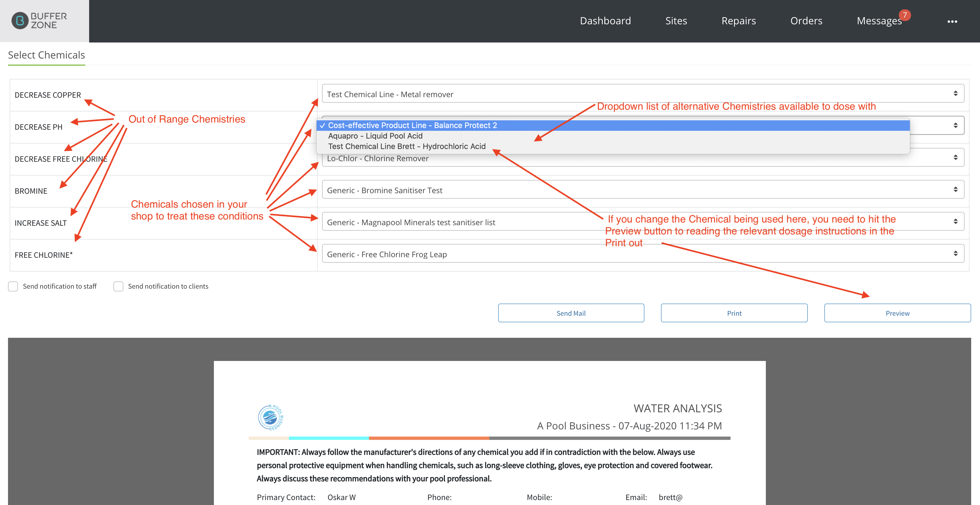Go to the Sites section
This screenshot has width=980, height=505.
[676, 20]
